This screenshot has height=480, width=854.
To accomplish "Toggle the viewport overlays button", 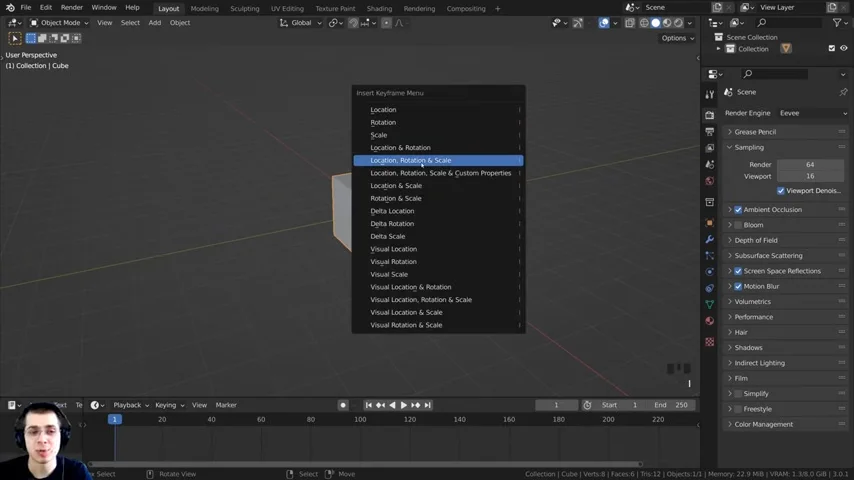I will pos(604,23).
